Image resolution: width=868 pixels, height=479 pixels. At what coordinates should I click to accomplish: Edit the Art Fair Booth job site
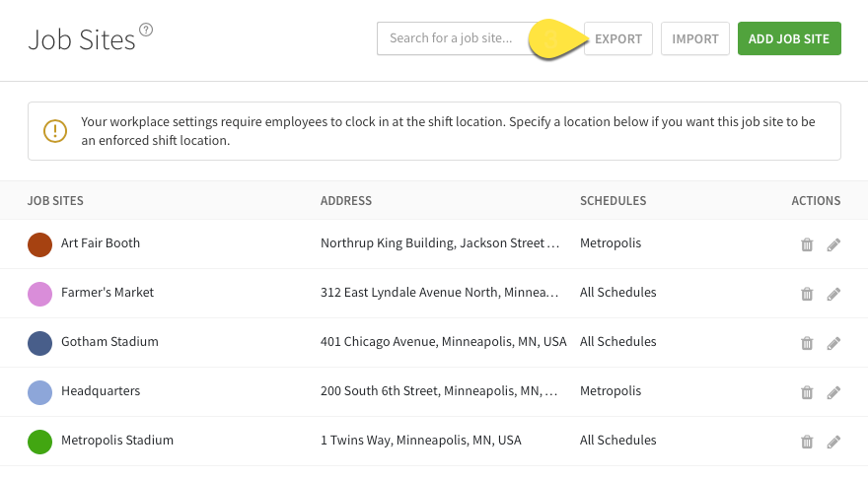[833, 244]
